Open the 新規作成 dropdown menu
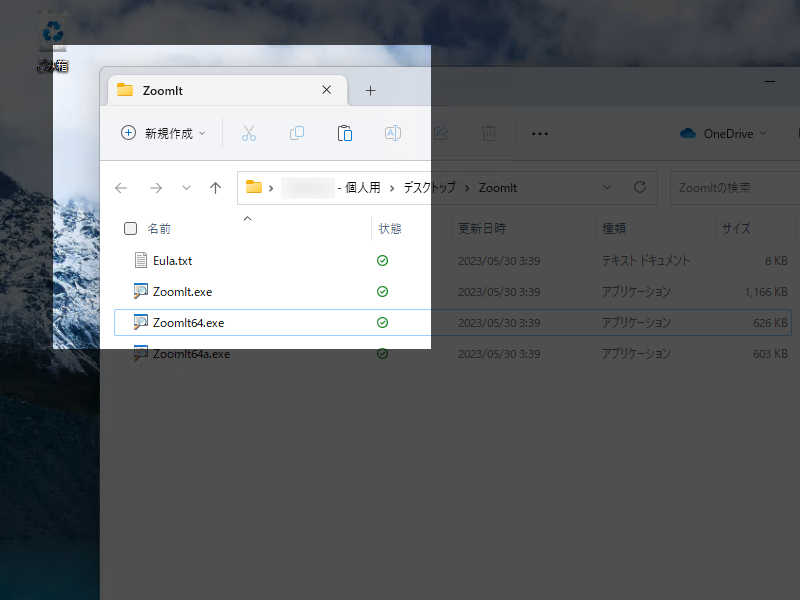Image resolution: width=800 pixels, height=600 pixels. [x=162, y=132]
